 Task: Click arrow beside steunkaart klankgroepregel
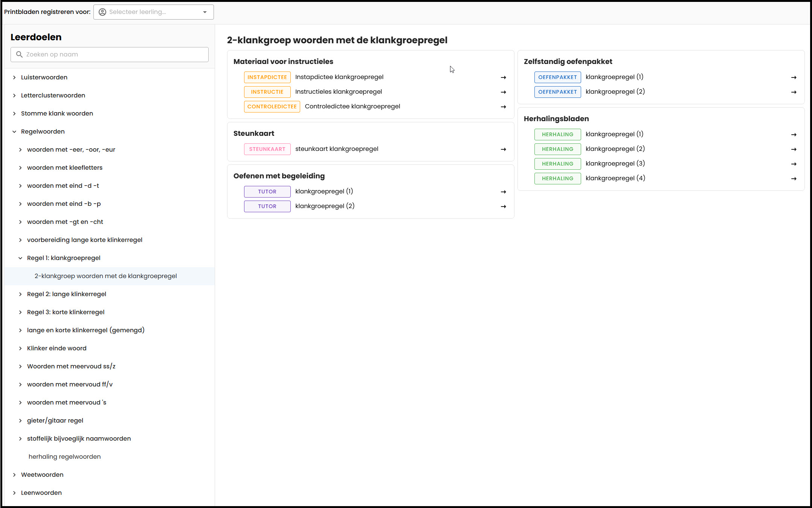503,149
